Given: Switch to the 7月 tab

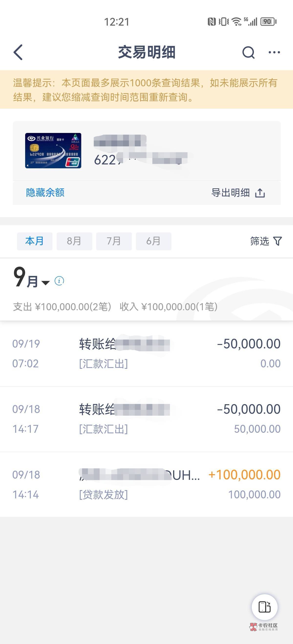Looking at the screenshot, I should click(114, 241).
